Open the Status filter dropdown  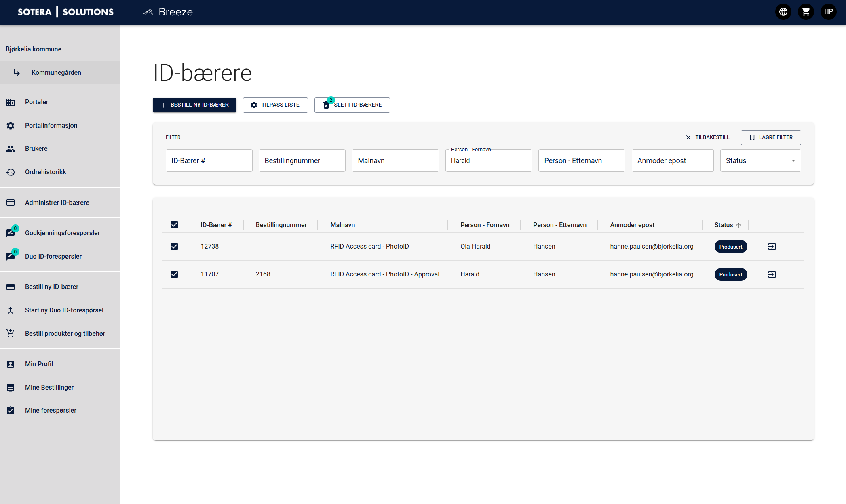[x=760, y=160]
